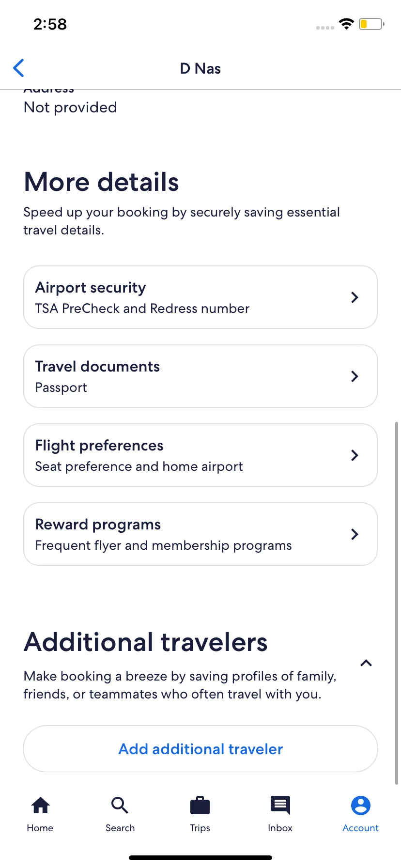Tap the battery indicator icon
The width and height of the screenshot is (401, 868).
coord(371,24)
